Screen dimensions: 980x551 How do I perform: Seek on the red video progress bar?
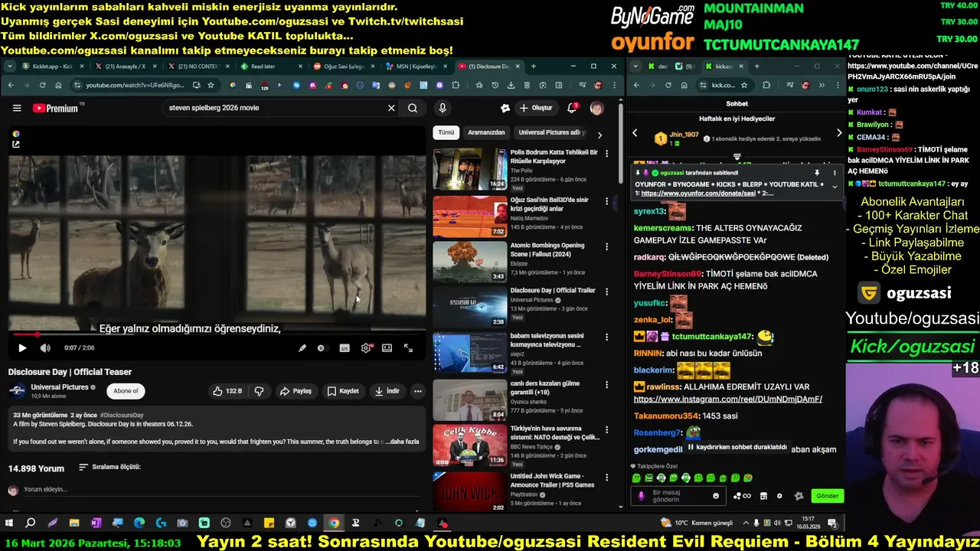click(217, 334)
